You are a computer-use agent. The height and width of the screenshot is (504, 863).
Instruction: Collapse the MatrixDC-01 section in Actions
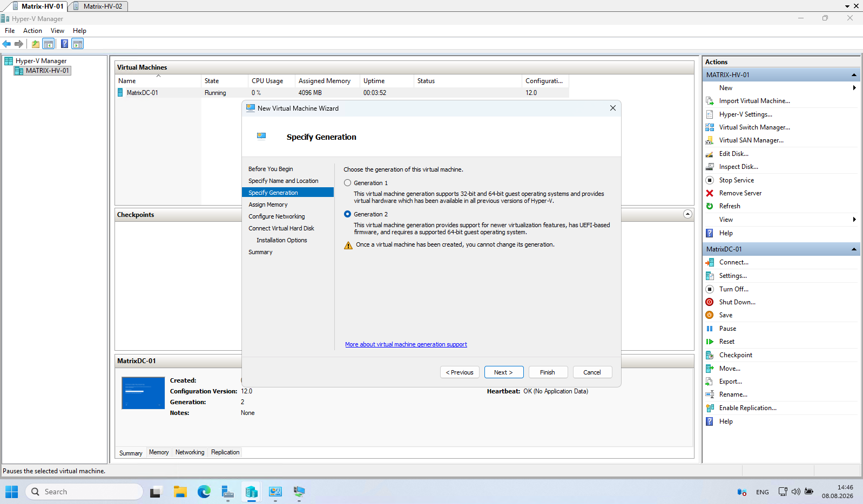[x=854, y=249]
